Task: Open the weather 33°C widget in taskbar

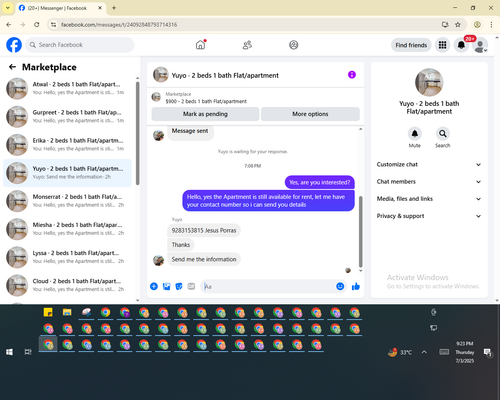Action: click(x=400, y=352)
